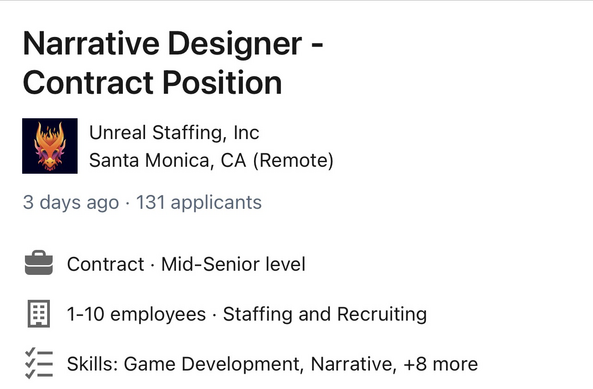Click the Narrative skill
Viewport: 593px width, 389px height.
(353, 364)
